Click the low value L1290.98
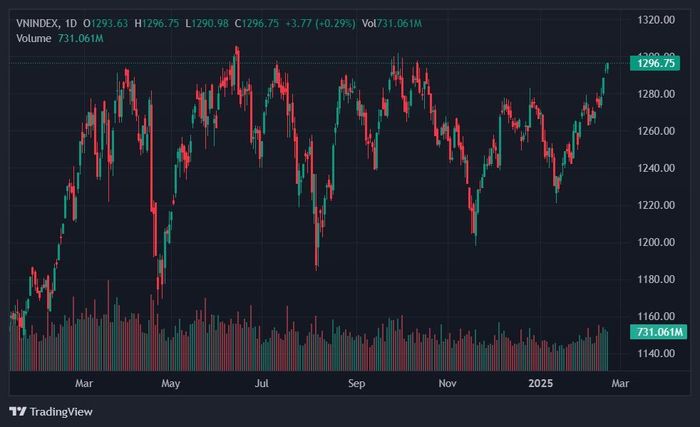 [207, 23]
